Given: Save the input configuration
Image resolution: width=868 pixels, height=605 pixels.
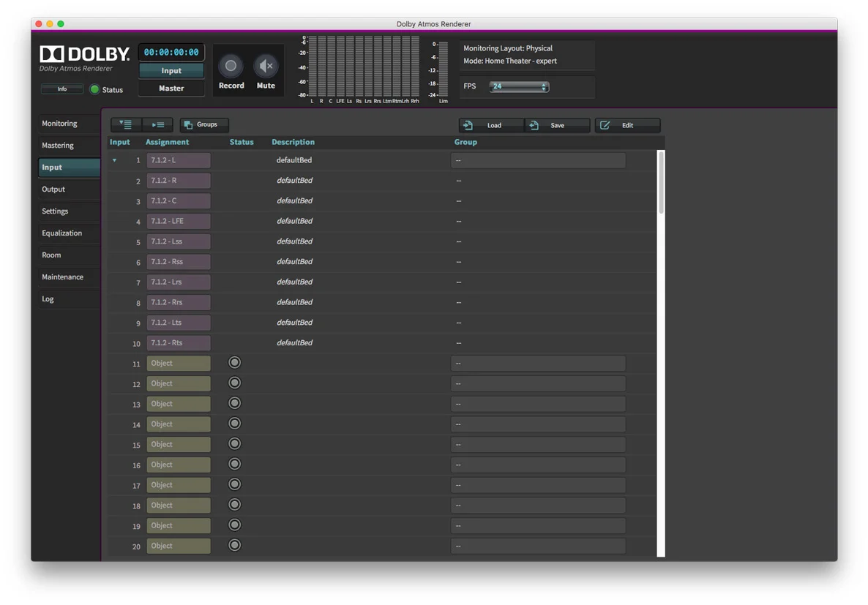Looking at the screenshot, I should coord(556,126).
